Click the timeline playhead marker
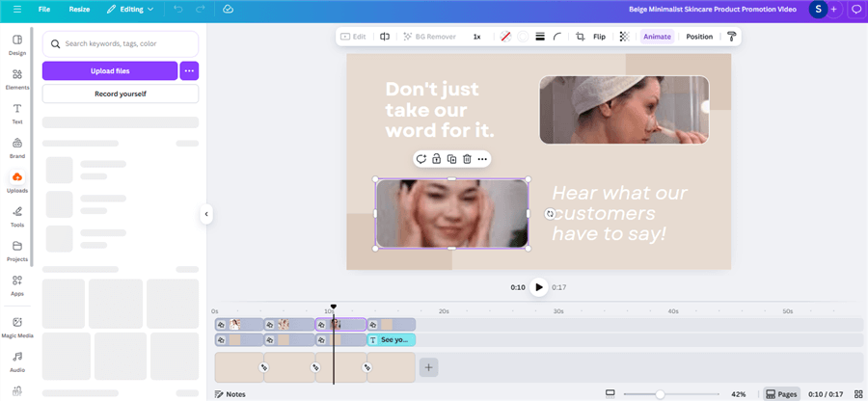 [x=334, y=307]
